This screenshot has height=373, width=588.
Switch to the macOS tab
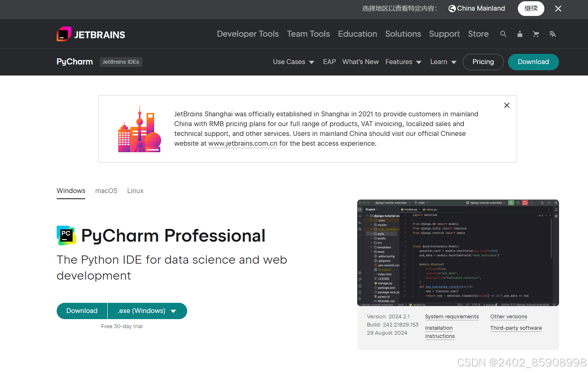[106, 191]
